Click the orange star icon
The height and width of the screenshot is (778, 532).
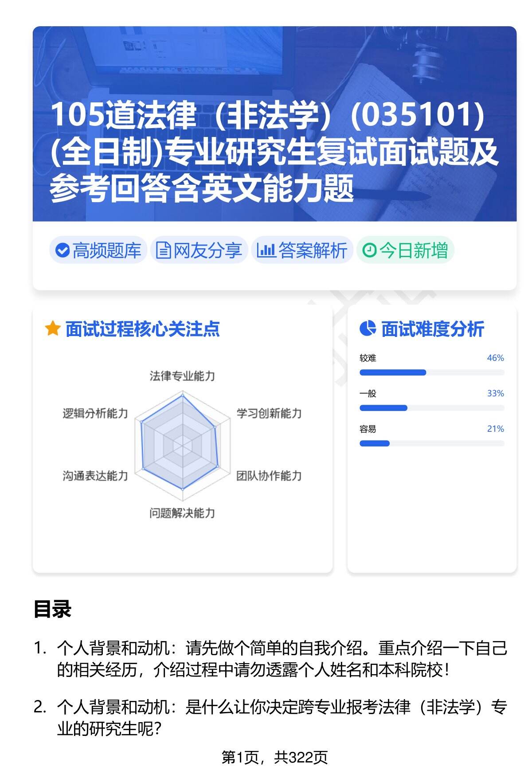coord(52,329)
